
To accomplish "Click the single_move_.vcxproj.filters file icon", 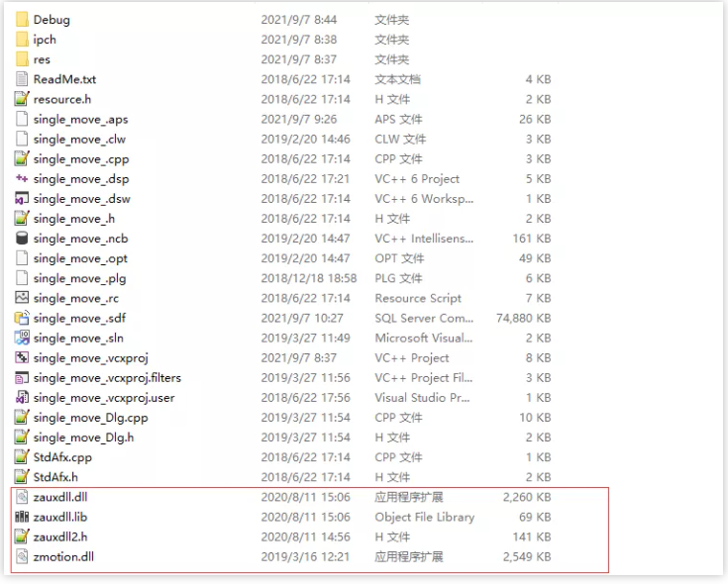I will click(22, 377).
